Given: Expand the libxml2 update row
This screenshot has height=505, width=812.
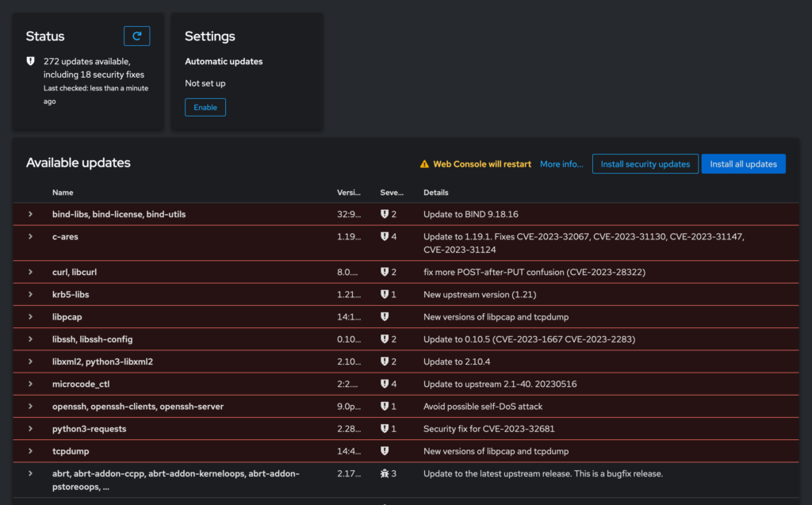Looking at the screenshot, I should [30, 362].
